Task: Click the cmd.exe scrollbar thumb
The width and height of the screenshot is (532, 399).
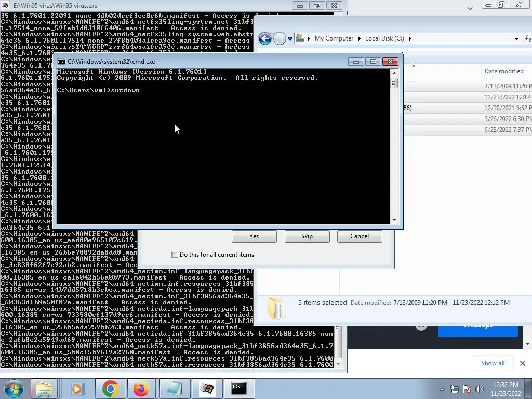Action: (394, 83)
